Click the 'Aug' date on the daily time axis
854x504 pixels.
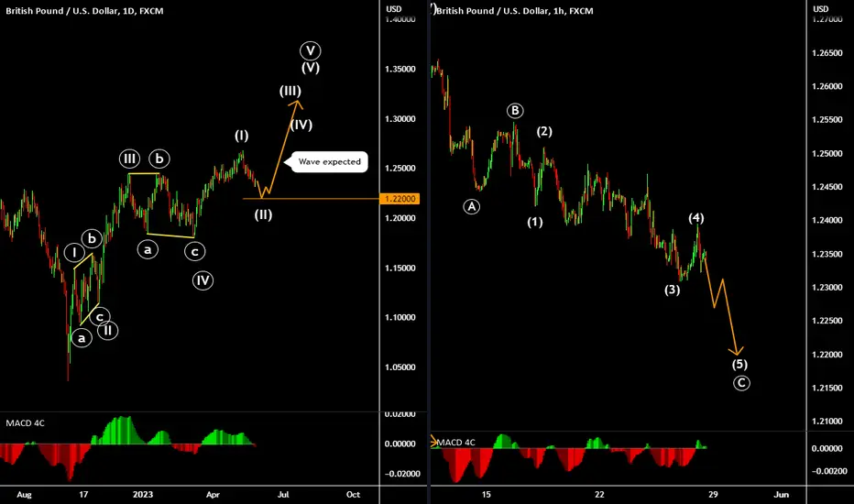24,495
